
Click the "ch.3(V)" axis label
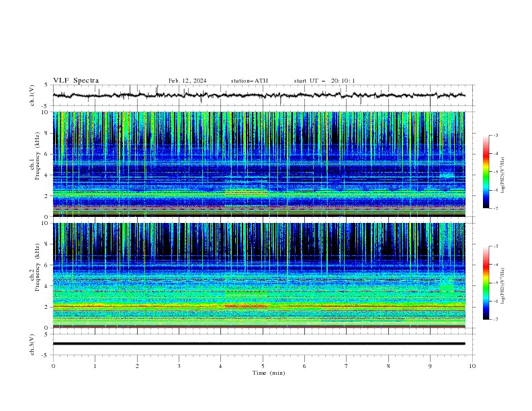[x=32, y=345]
